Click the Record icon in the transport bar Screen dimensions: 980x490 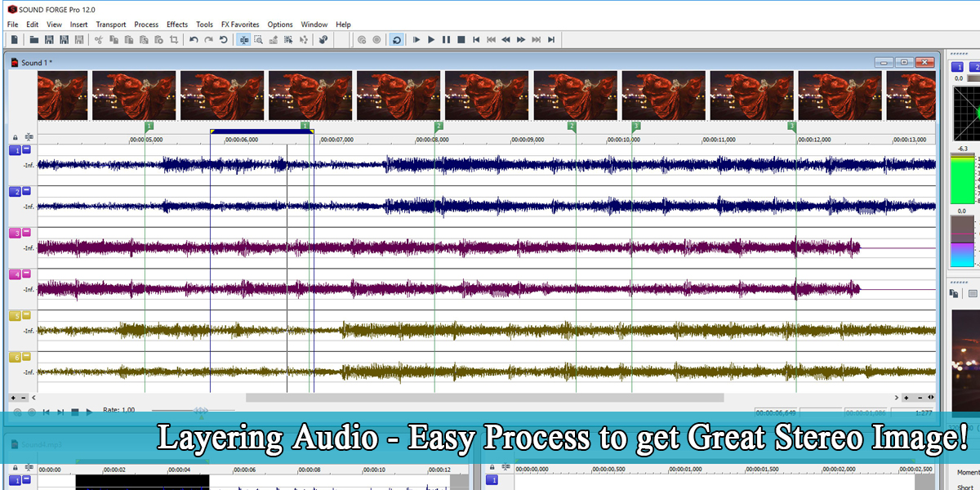[376, 39]
